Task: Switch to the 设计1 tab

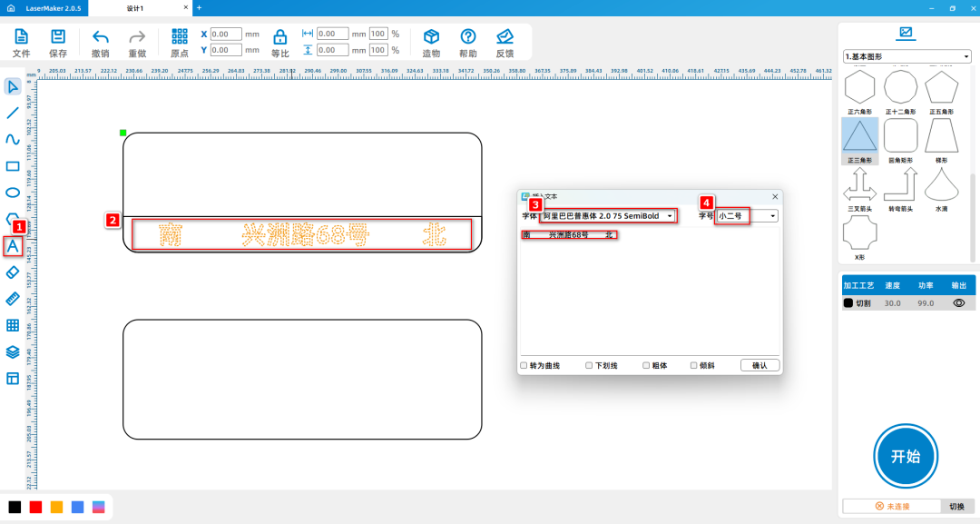Action: tap(136, 7)
